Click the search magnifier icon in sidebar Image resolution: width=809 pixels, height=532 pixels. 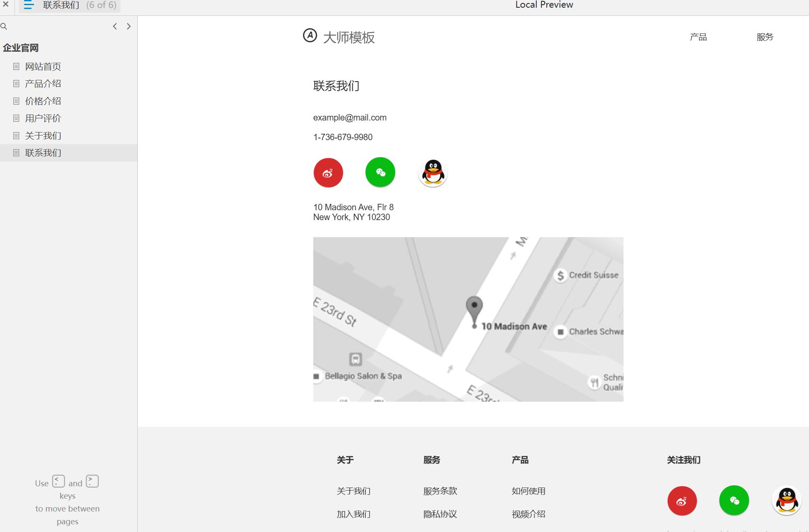pos(4,26)
